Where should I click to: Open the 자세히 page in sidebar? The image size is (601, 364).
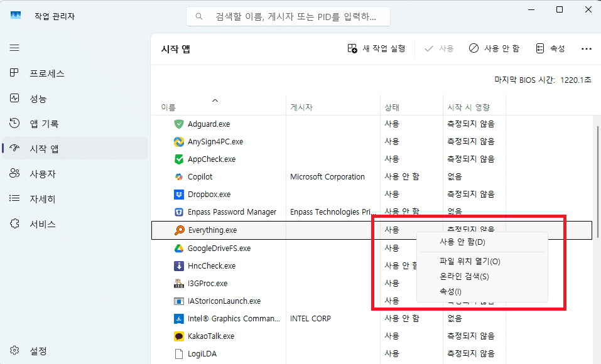[75, 198]
